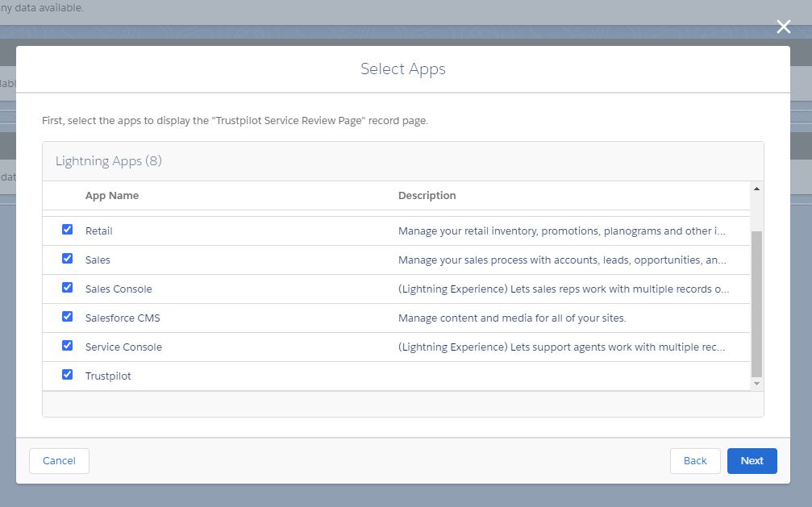Uncheck the Trustpilot app

[67, 374]
